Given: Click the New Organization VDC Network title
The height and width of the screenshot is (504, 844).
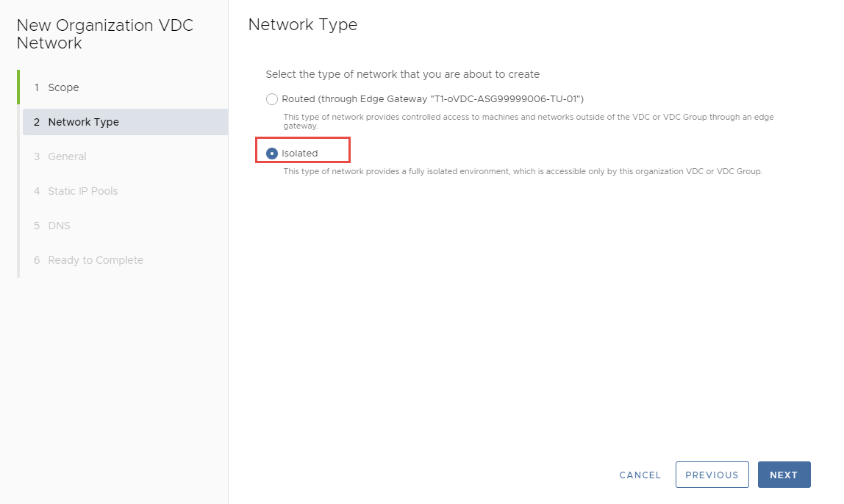Looking at the screenshot, I should [x=104, y=34].
